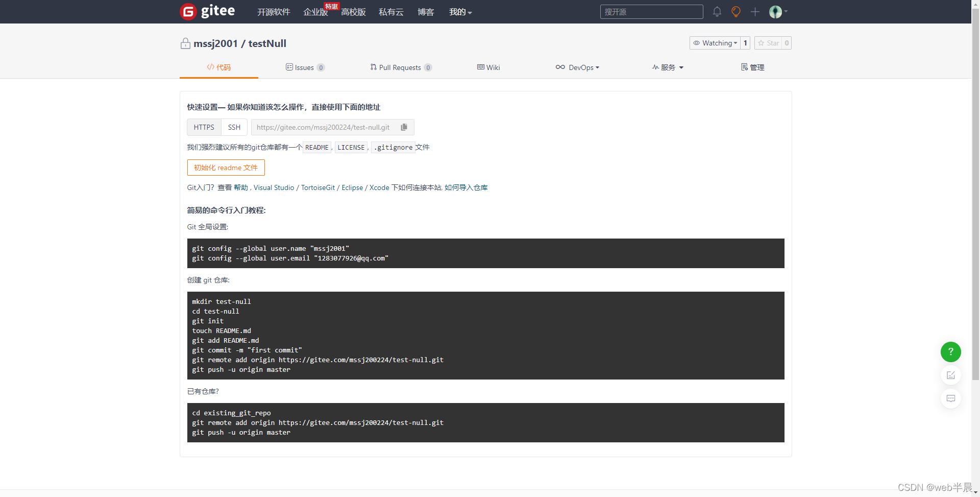980x497 pixels.
Task: Expand the Watching dropdown
Action: (x=715, y=43)
